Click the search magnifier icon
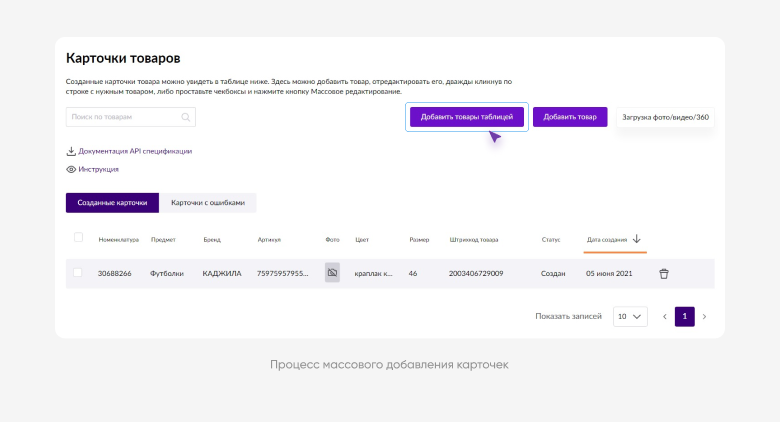Image resolution: width=780 pixels, height=422 pixels. (186, 117)
